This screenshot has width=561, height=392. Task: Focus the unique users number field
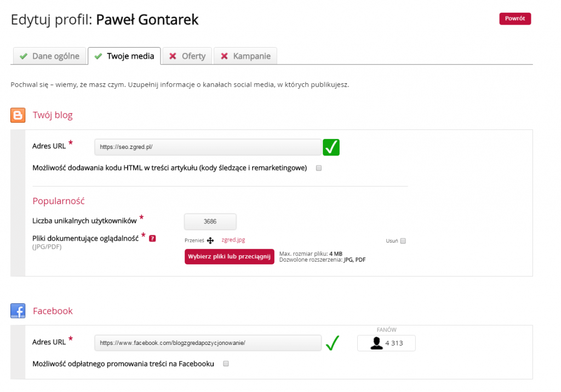(210, 222)
